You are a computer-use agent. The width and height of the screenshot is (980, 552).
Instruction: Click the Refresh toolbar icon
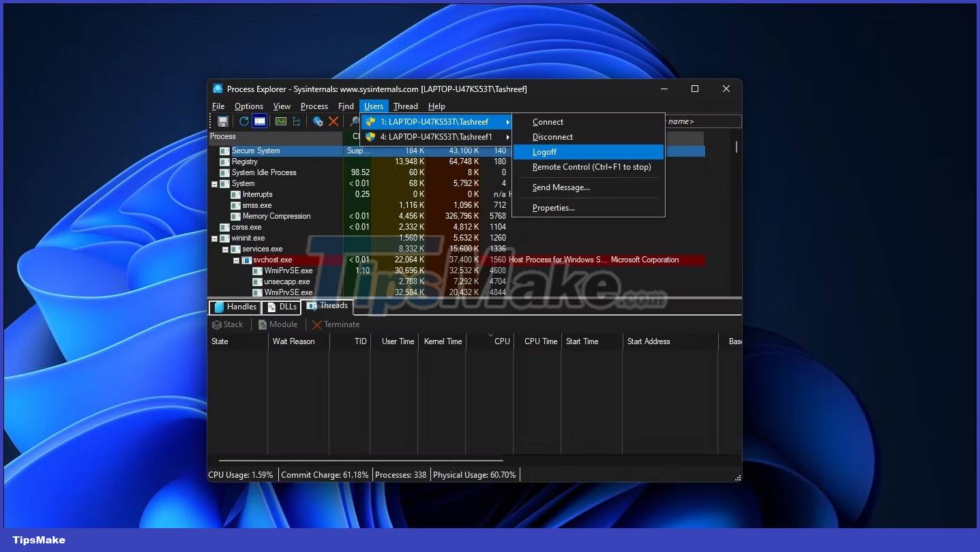click(243, 121)
